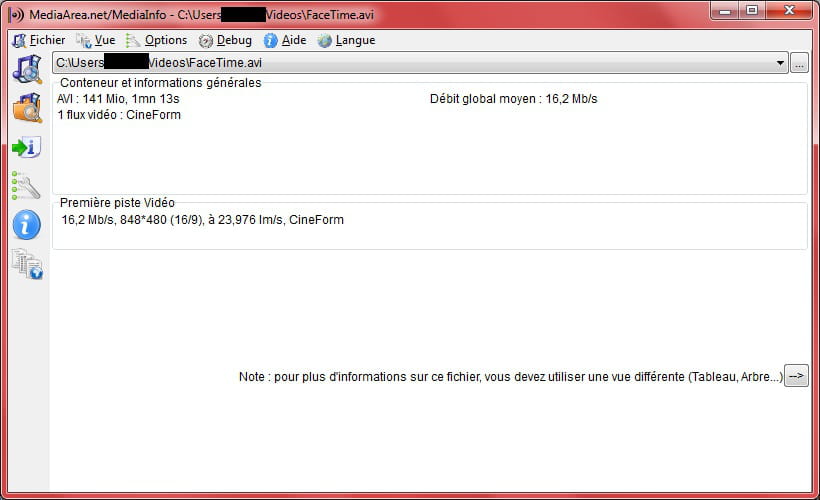820x500 pixels.
Task: Close the MediaInfo window
Action: [789, 10]
